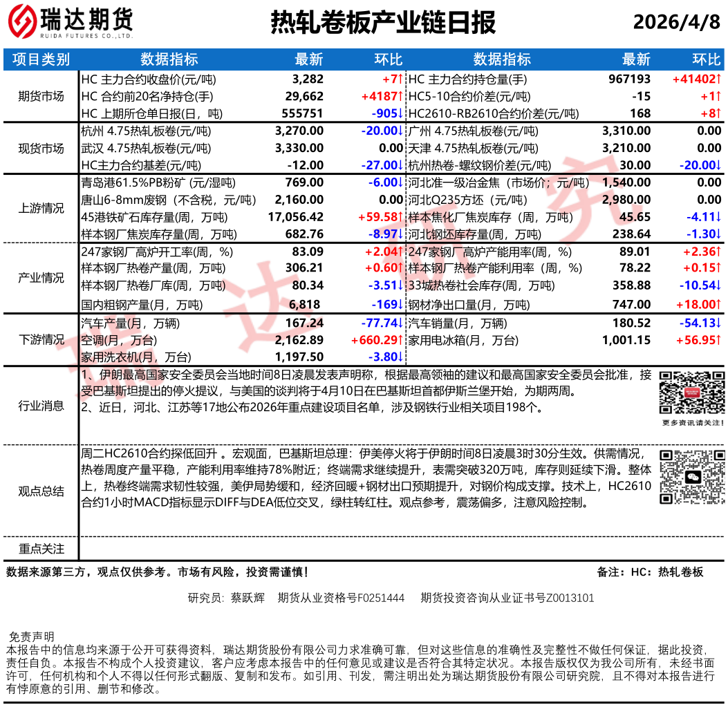Click the QR code beside 行业消息 news
The width and height of the screenshot is (728, 707).
691,393
